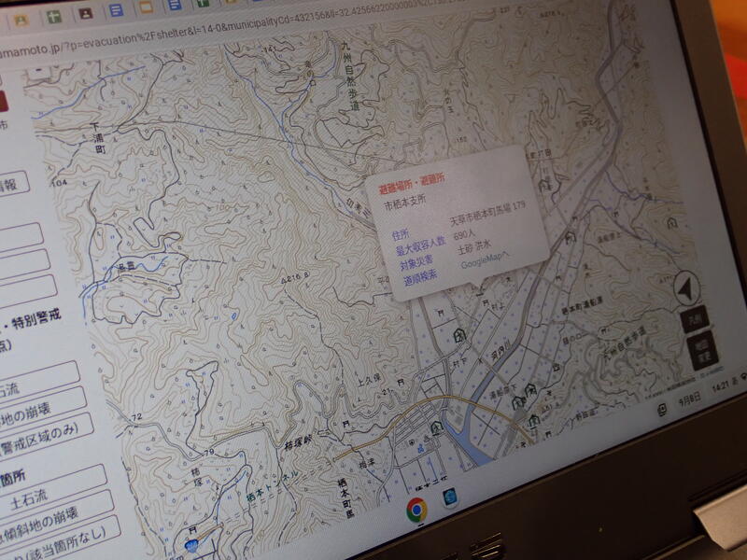This screenshot has height=560, width=747.
Task: Click the 情報 button in the left panel
Action: point(12,185)
